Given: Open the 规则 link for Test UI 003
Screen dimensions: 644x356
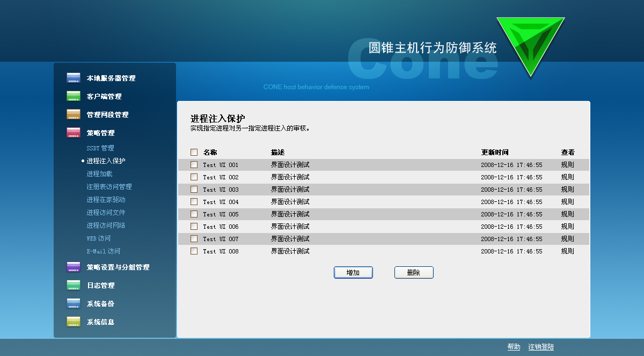Looking at the screenshot, I should click(x=567, y=190).
